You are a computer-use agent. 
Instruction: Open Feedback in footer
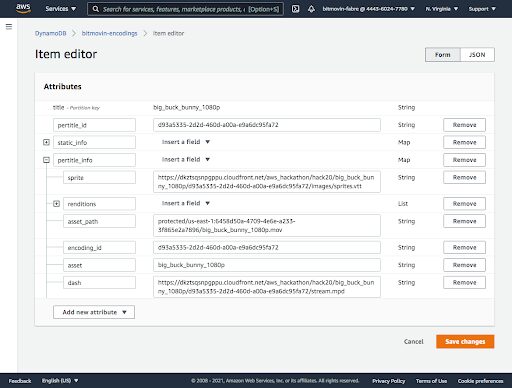coord(20,381)
